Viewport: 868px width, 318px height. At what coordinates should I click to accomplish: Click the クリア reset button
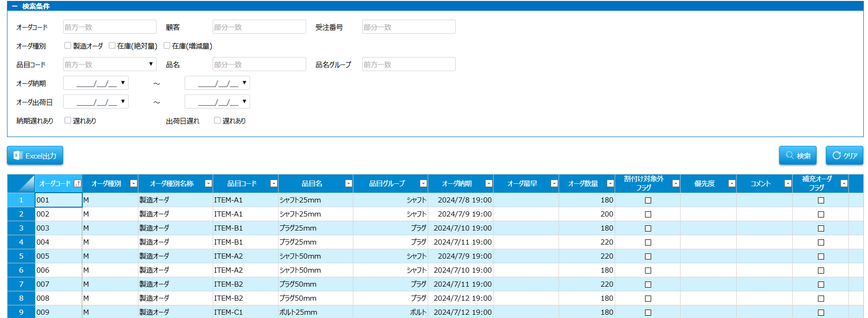point(845,156)
